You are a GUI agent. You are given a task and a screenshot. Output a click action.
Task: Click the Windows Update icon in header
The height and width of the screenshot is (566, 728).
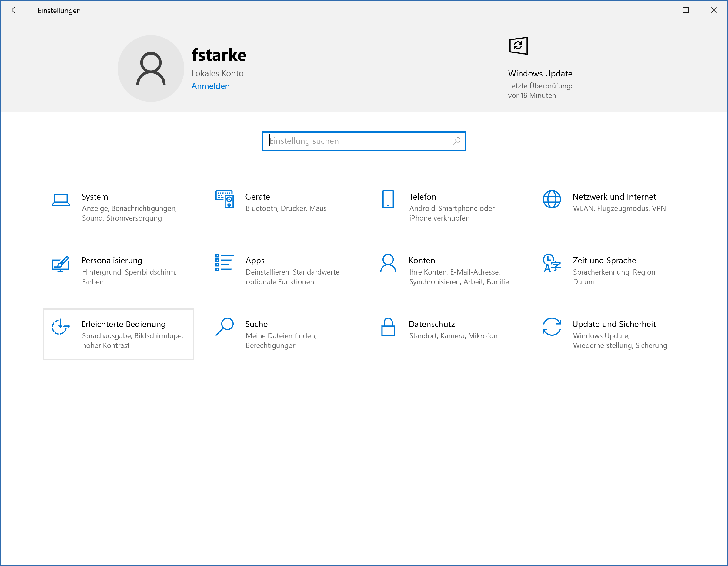pos(518,46)
